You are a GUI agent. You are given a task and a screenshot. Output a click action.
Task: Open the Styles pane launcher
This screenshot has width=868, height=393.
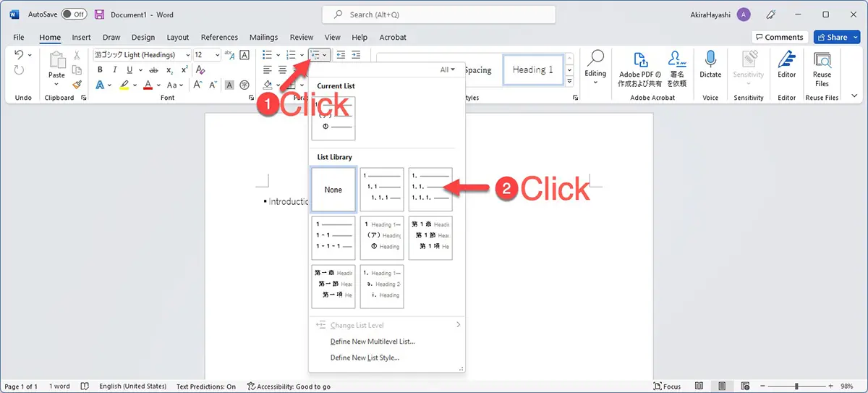pos(575,98)
